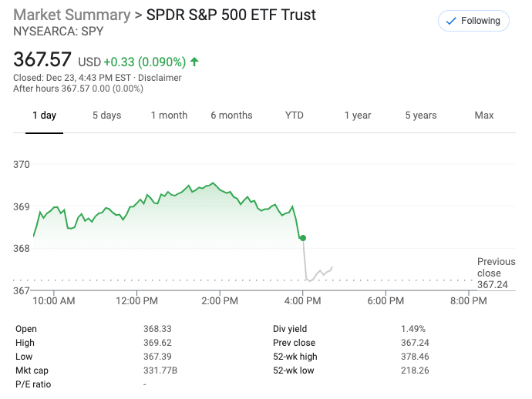The image size is (532, 399).
Task: Open the YTD chart range
Action: point(294,116)
